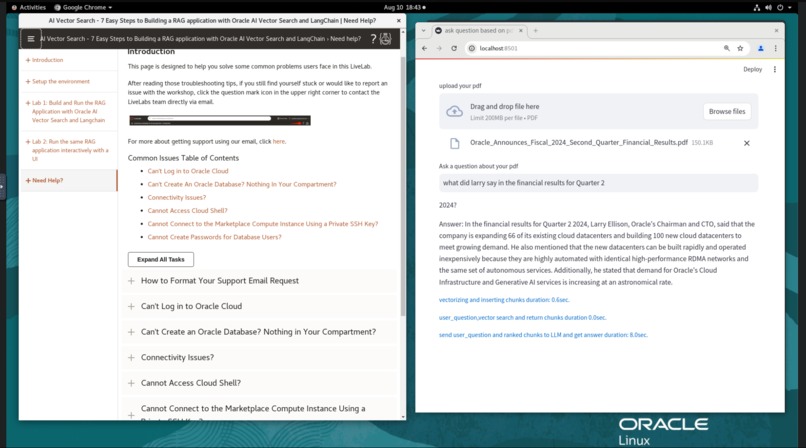
Task: Open the Chrome profile avatar
Action: click(761, 48)
